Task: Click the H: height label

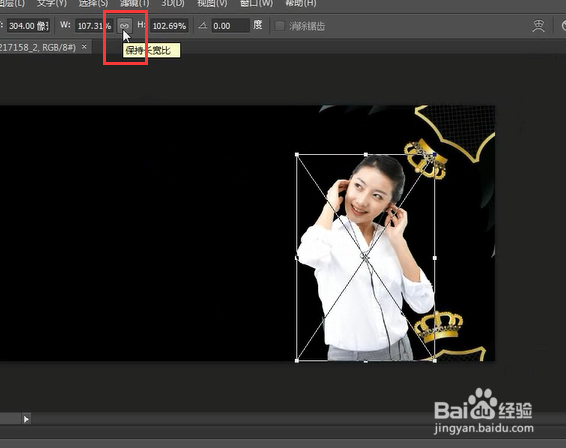Action: [142, 25]
